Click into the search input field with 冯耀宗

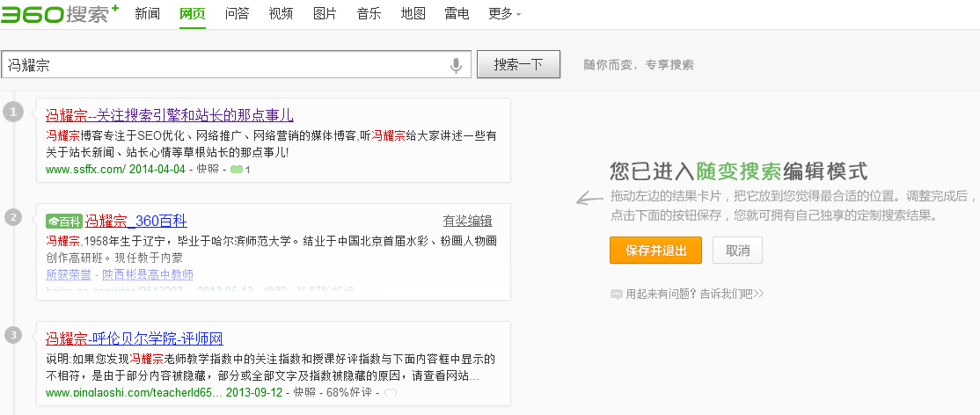pyautogui.click(x=237, y=64)
